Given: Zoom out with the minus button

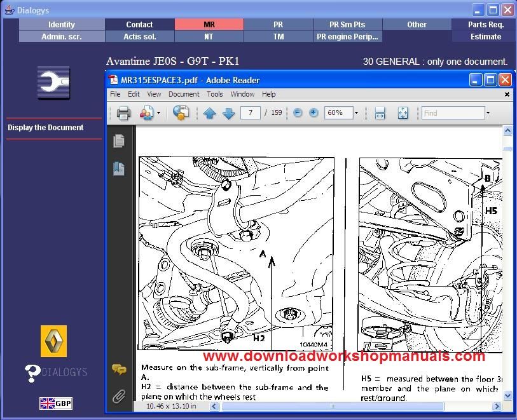Looking at the screenshot, I should click(298, 112).
